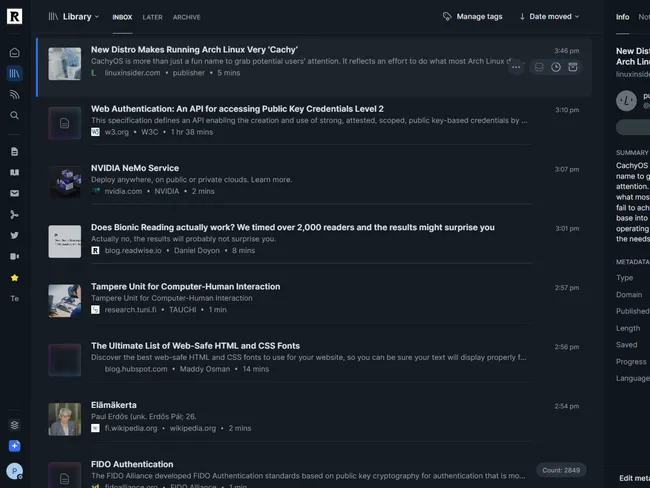This screenshot has height=488, width=650.
Task: Click the Web Authentication placeholder thumbnail
Action: pos(65,123)
